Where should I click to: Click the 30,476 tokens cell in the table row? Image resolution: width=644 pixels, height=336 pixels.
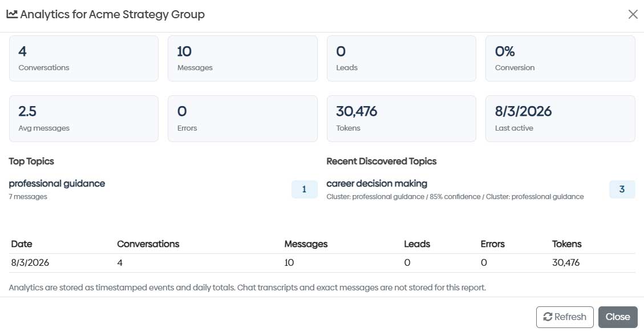pos(565,263)
